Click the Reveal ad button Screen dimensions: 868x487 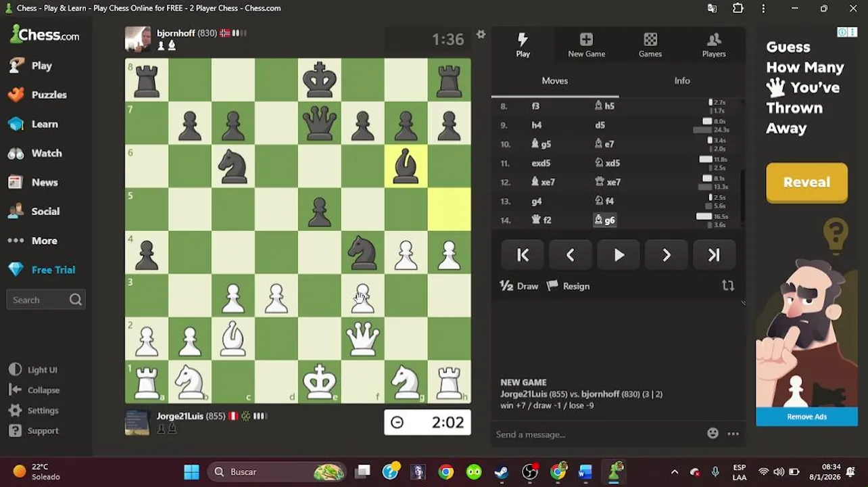click(x=806, y=182)
